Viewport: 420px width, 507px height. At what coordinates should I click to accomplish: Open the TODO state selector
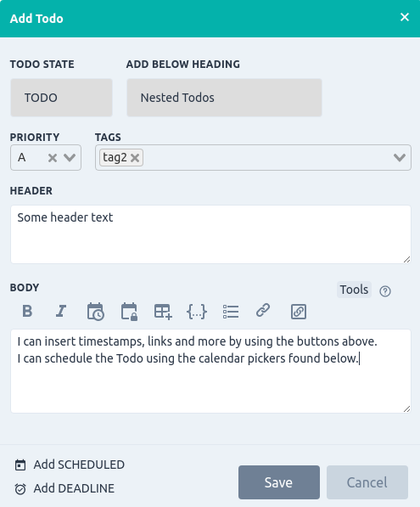click(61, 98)
